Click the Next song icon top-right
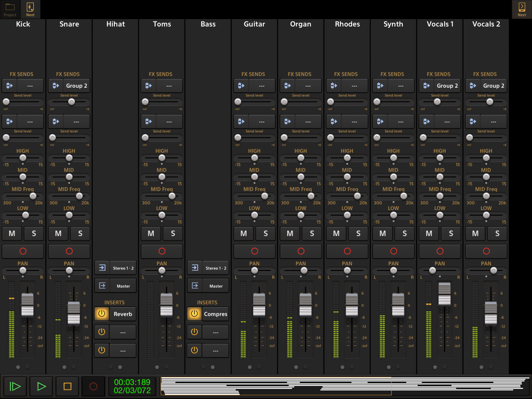This screenshot has width=532, height=399. pyautogui.click(x=522, y=9)
